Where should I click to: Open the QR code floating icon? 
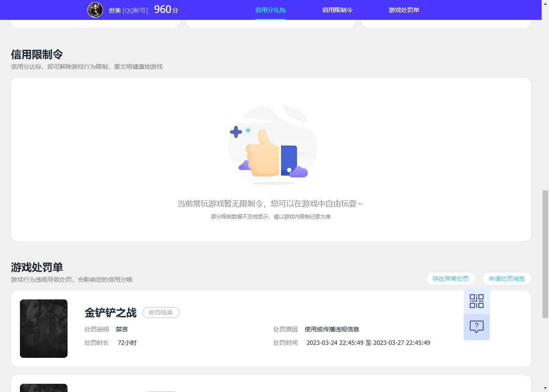point(477,301)
